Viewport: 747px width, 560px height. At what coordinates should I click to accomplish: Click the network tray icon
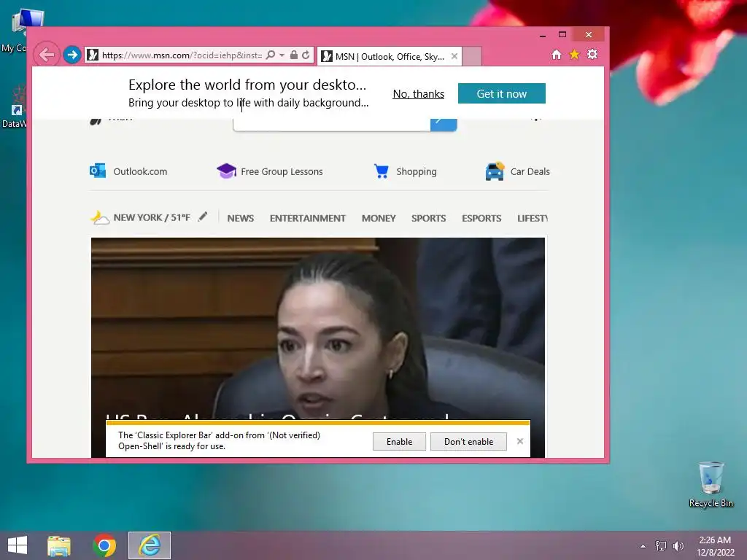tap(661, 545)
